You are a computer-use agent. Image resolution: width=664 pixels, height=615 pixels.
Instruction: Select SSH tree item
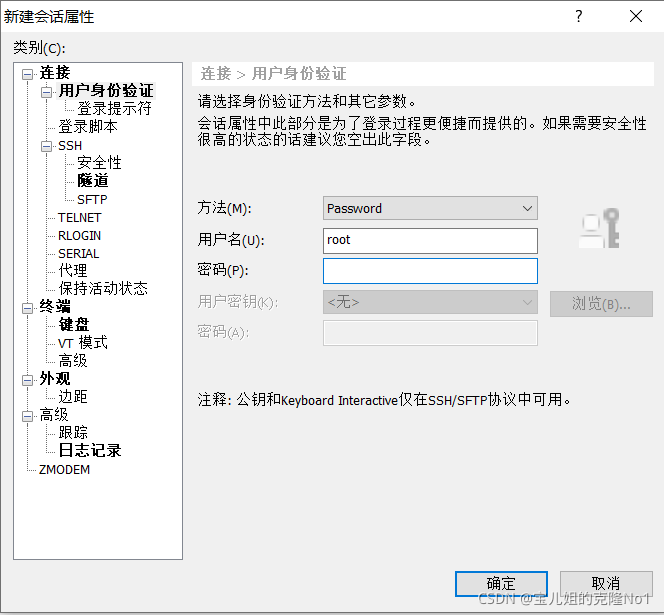[70, 146]
